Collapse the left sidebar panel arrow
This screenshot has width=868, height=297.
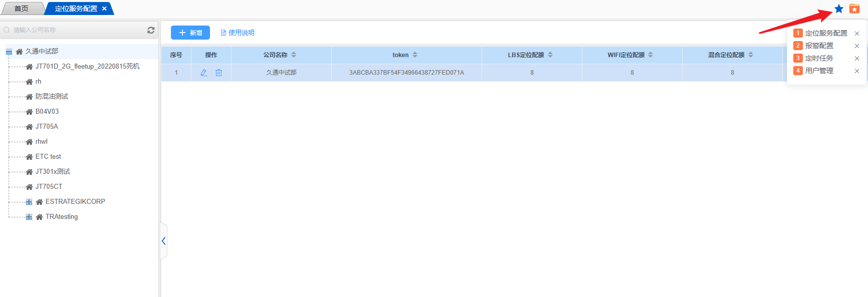163,241
